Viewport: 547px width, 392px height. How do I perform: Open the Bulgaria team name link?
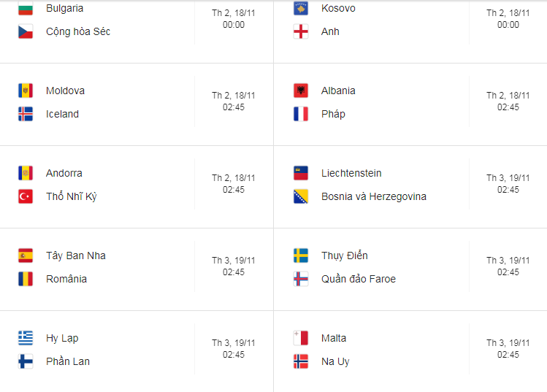[x=64, y=8]
